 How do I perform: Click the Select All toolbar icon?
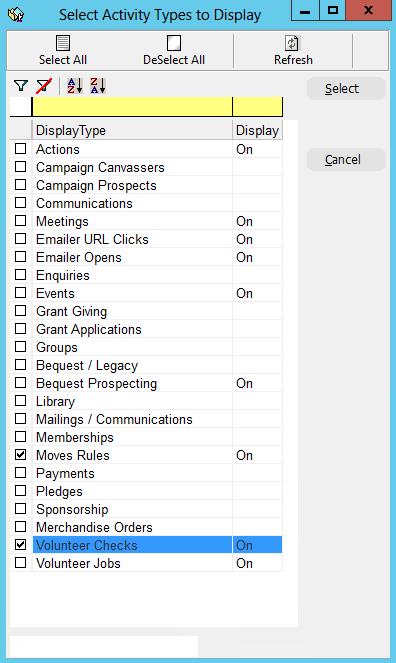(63, 43)
